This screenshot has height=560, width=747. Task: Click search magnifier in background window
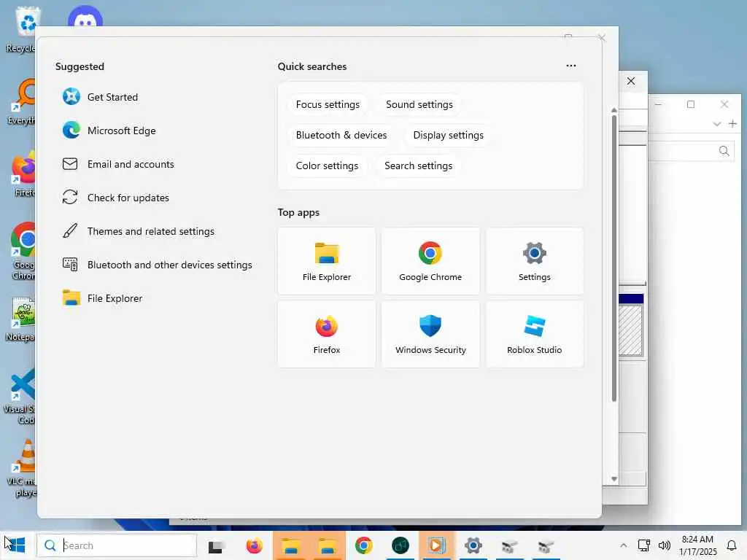(724, 152)
